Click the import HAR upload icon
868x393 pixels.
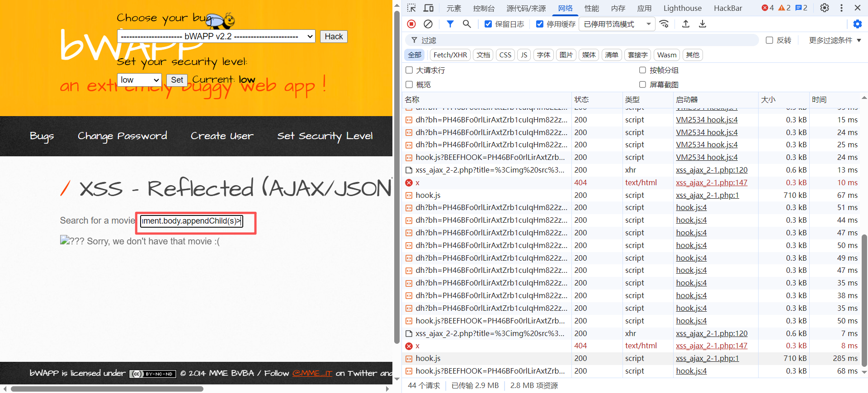coord(686,24)
